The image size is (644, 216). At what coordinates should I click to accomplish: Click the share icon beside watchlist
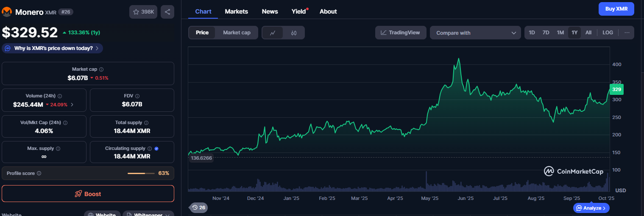pos(167,12)
